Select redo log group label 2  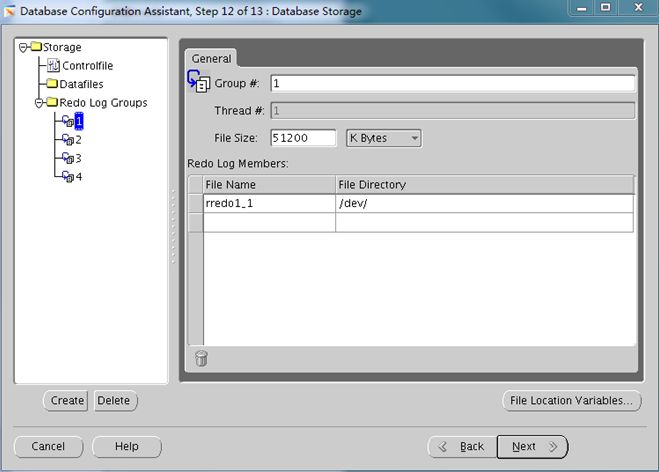click(x=78, y=140)
